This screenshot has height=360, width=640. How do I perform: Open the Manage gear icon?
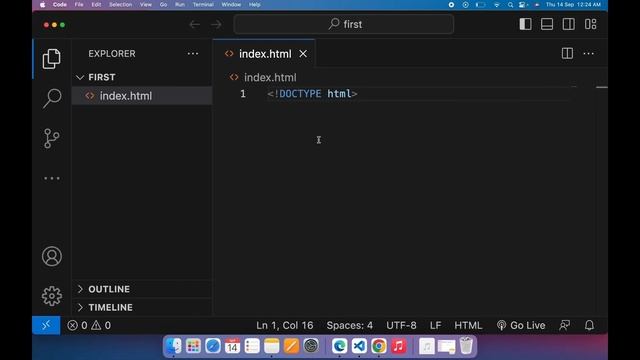point(51,296)
